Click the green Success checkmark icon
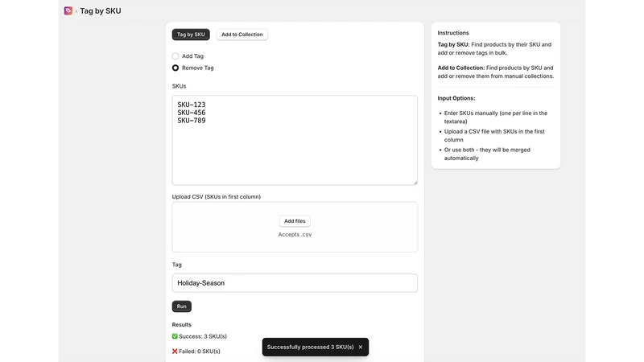 tap(175, 336)
